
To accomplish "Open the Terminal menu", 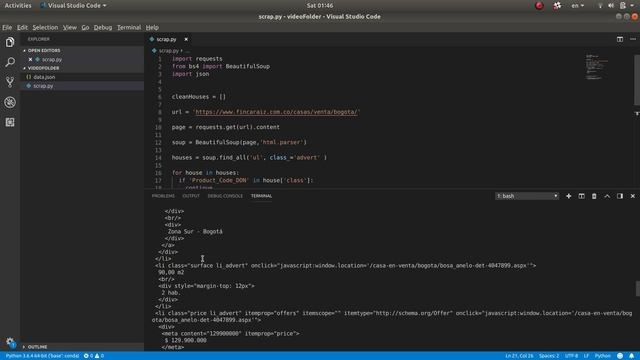I will pyautogui.click(x=129, y=27).
